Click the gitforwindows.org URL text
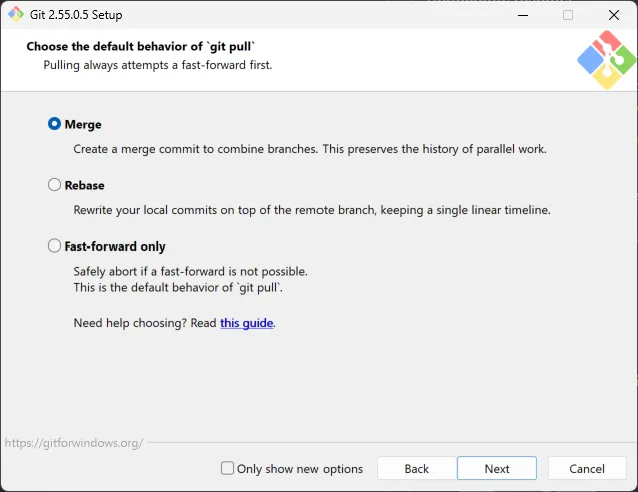This screenshot has width=638, height=492. (x=74, y=443)
